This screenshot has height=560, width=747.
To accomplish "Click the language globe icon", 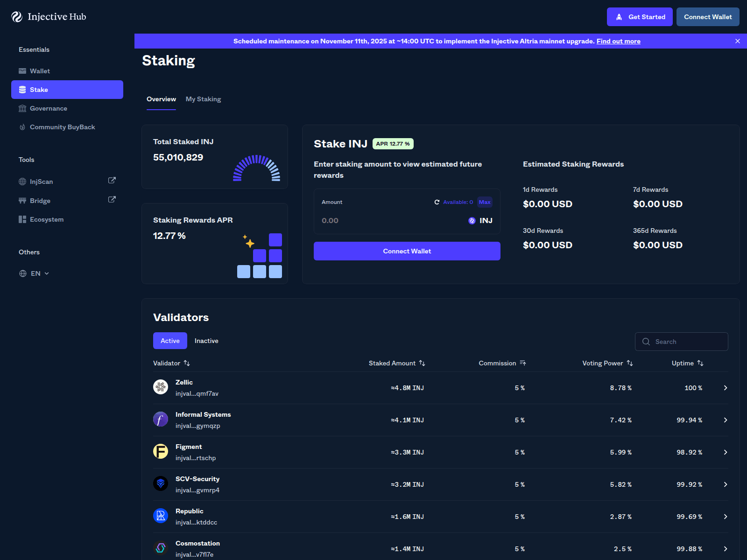I will (x=23, y=273).
